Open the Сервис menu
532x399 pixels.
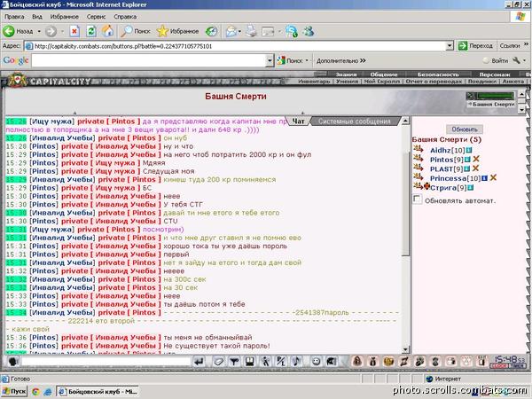point(96,17)
